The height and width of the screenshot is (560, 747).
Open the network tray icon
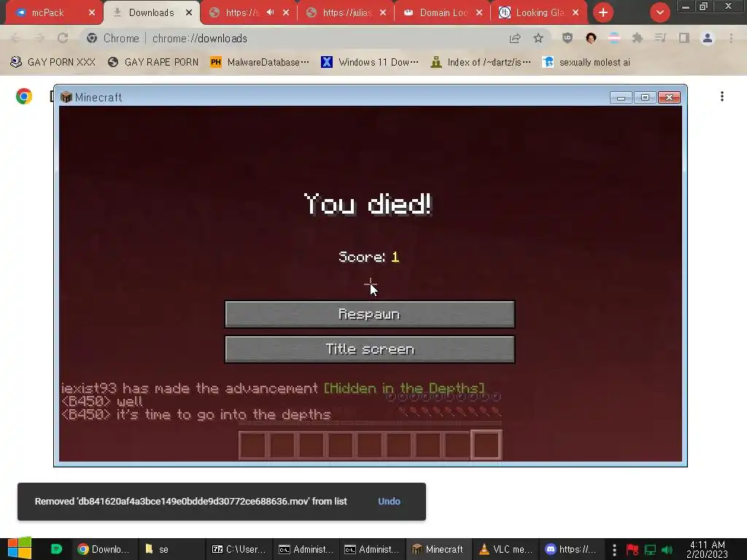point(650,550)
